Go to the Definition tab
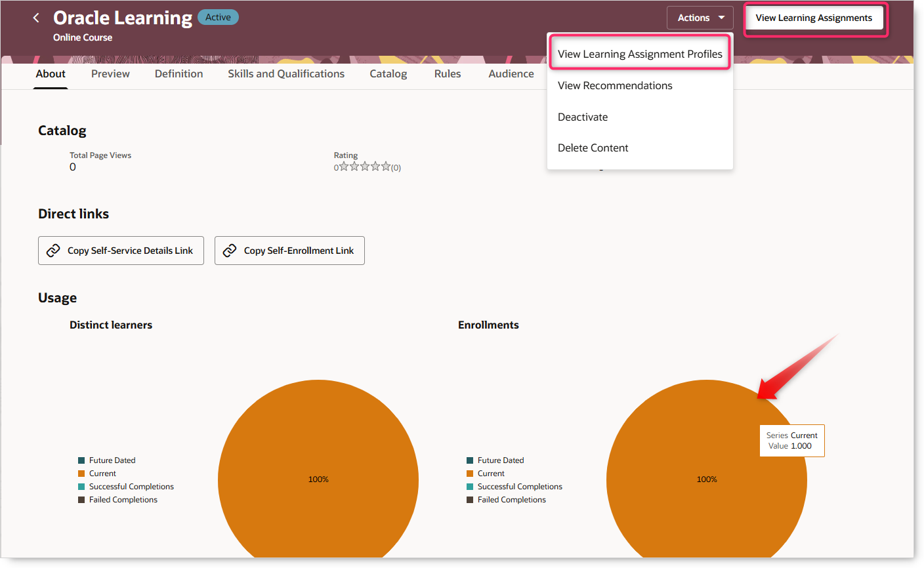 (178, 73)
